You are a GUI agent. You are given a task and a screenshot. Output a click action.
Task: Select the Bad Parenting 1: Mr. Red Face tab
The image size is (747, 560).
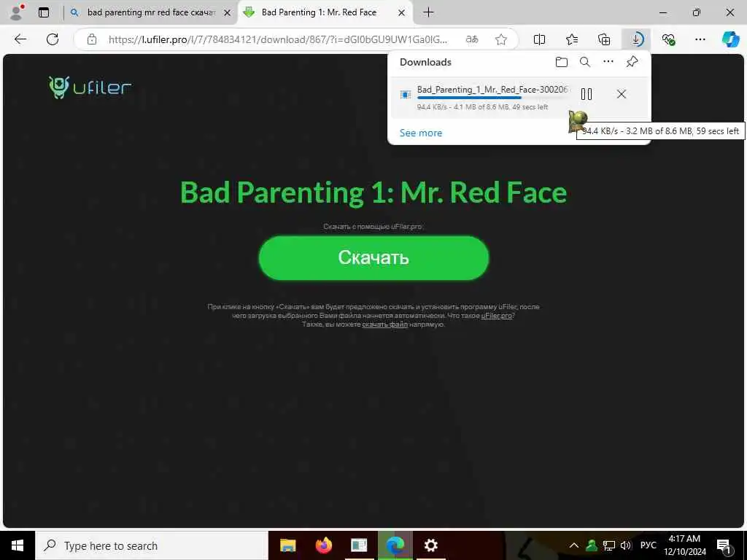tap(319, 12)
